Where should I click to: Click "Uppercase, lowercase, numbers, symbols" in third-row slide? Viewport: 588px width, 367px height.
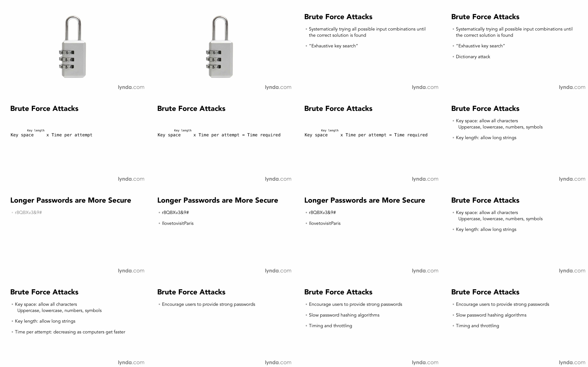(x=500, y=219)
